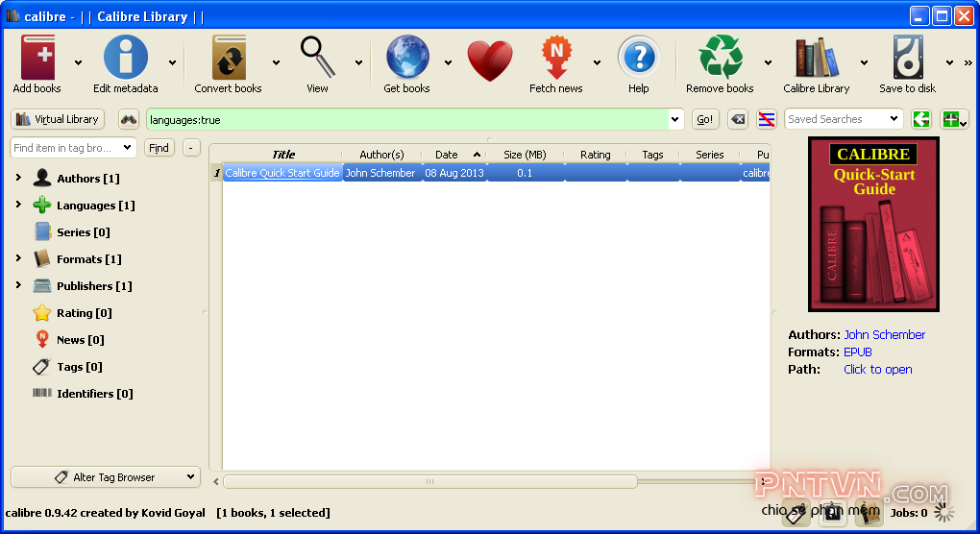Show more toolbar items chevron
This screenshot has height=534, width=980.
point(968,62)
